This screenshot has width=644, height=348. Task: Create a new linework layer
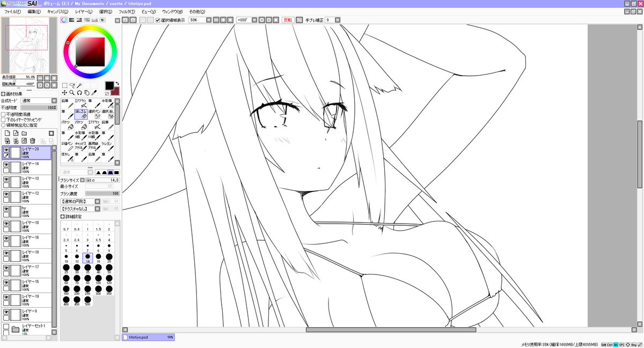pos(15,133)
